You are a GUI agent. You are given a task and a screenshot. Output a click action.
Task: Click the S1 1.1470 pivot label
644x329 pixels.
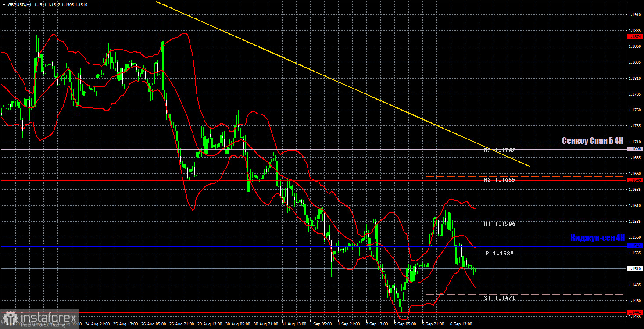(500, 298)
